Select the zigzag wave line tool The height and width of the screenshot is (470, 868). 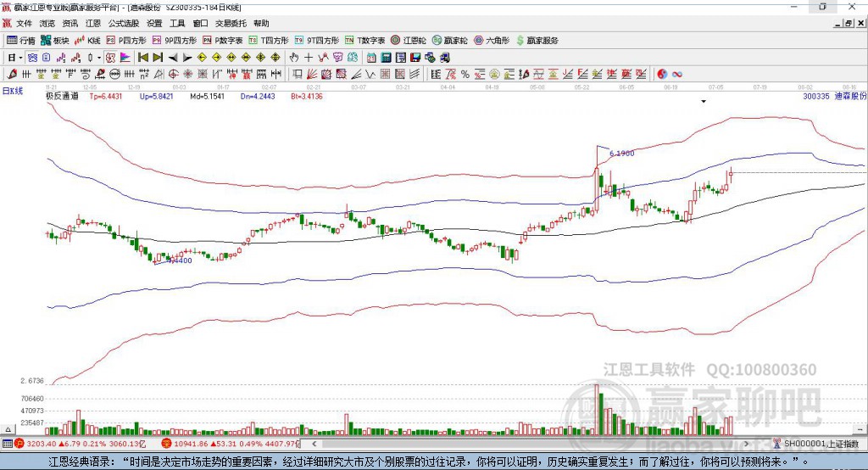(370, 74)
